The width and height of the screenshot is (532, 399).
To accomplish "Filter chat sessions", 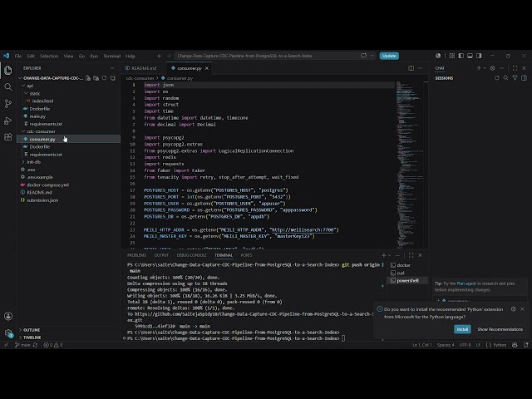I will click(515, 78).
